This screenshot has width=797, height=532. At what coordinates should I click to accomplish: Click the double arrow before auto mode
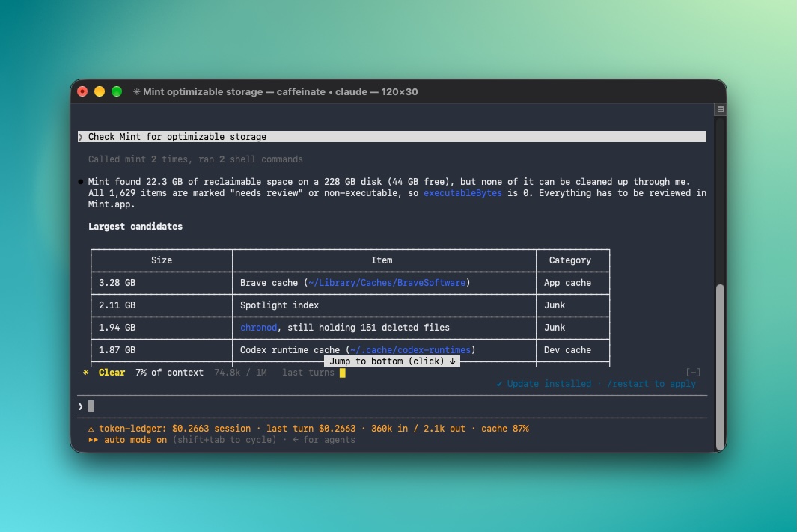93,440
